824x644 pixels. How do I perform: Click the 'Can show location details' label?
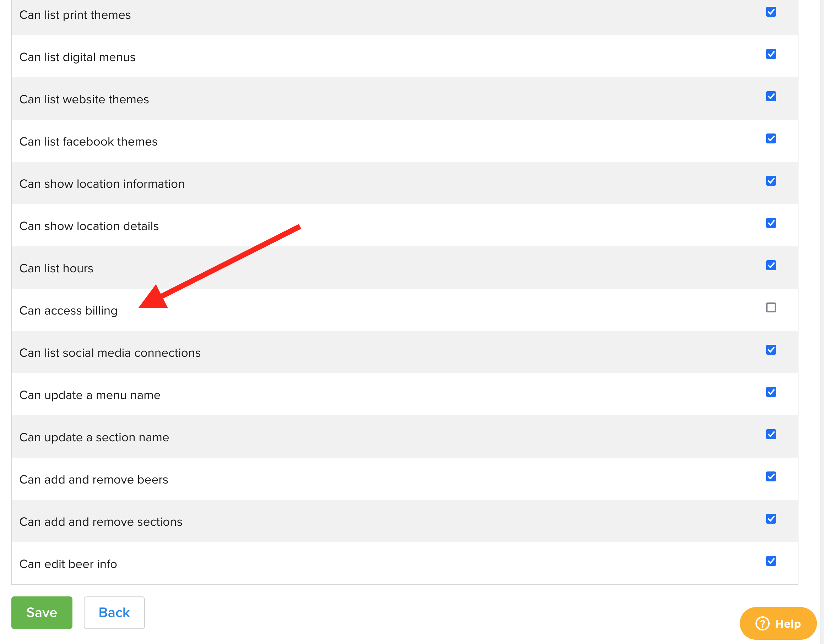89,226
